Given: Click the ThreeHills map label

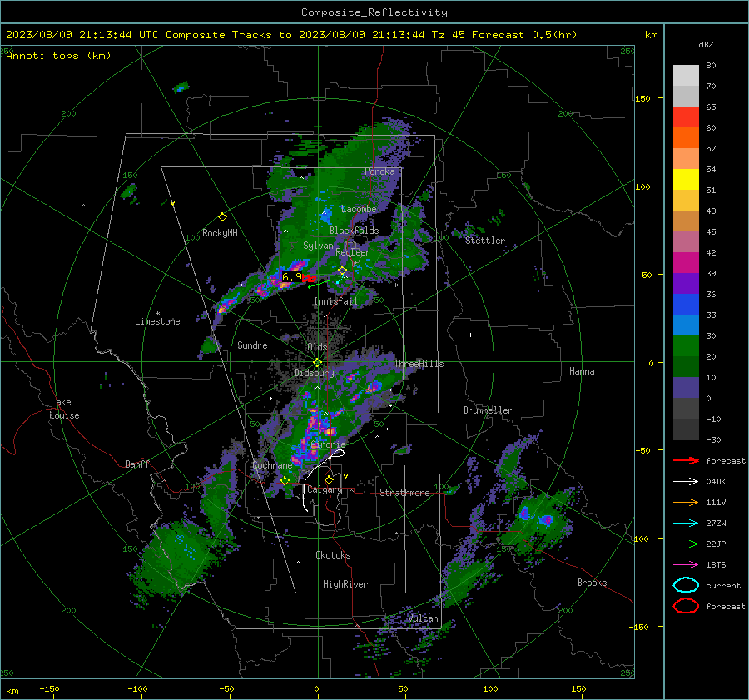Looking at the screenshot, I should click(x=419, y=364).
